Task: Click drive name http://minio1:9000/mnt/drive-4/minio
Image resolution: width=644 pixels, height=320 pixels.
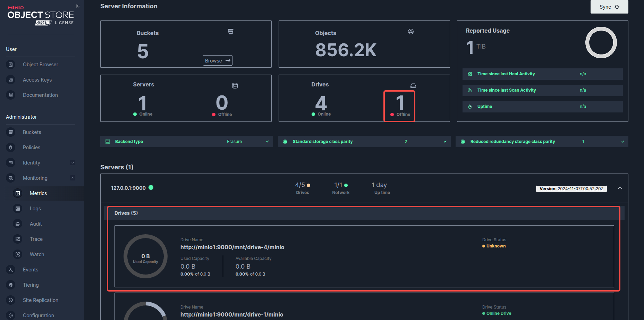Action: point(232,247)
